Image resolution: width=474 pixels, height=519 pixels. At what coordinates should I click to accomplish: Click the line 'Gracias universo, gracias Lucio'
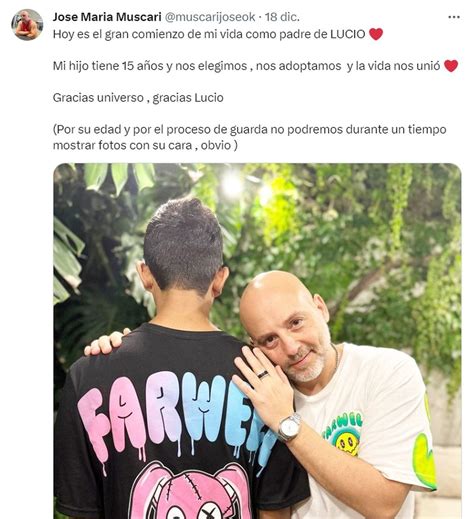point(138,98)
